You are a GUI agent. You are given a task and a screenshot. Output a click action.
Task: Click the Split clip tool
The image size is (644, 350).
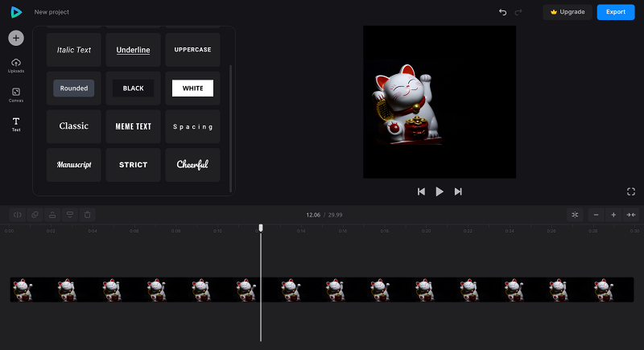point(17,215)
